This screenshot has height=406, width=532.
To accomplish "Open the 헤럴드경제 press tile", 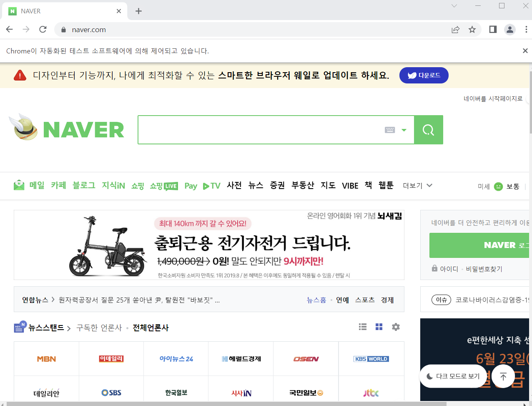I will point(241,359).
